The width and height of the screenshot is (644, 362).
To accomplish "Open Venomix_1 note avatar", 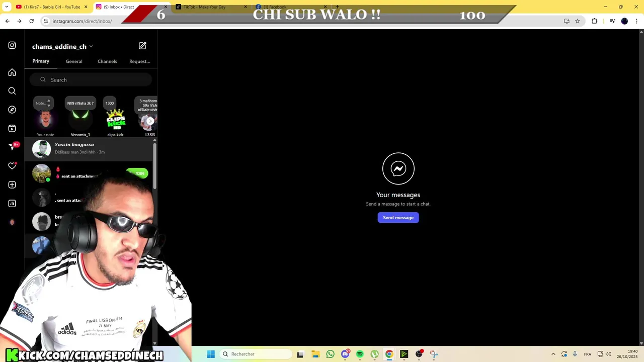I will [80, 120].
